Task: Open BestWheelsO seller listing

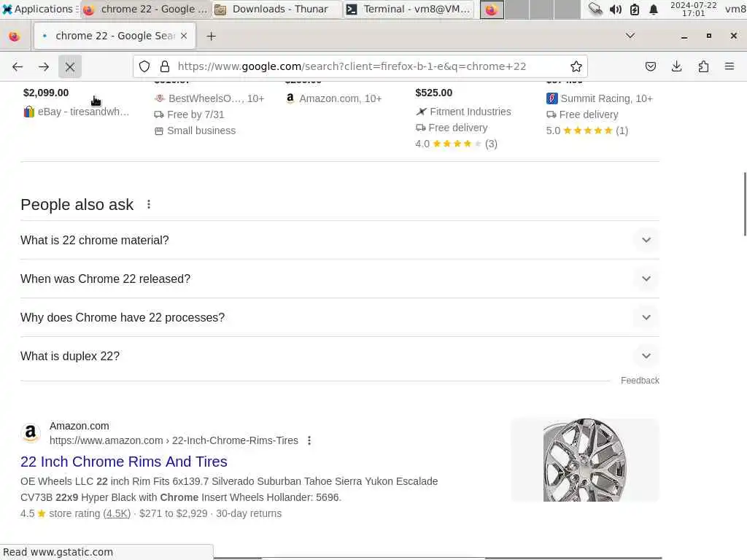Action: point(209,98)
